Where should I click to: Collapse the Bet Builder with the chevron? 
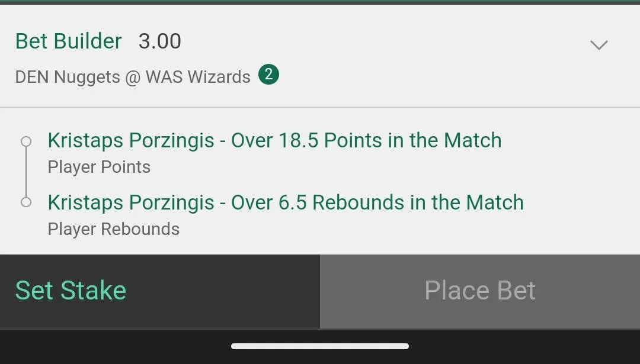[599, 44]
